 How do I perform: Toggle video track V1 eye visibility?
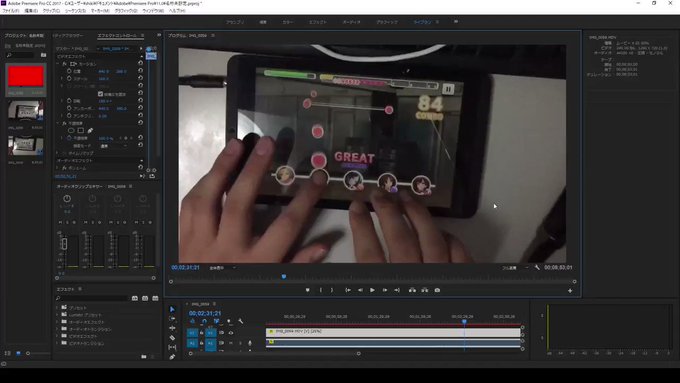coord(231,333)
